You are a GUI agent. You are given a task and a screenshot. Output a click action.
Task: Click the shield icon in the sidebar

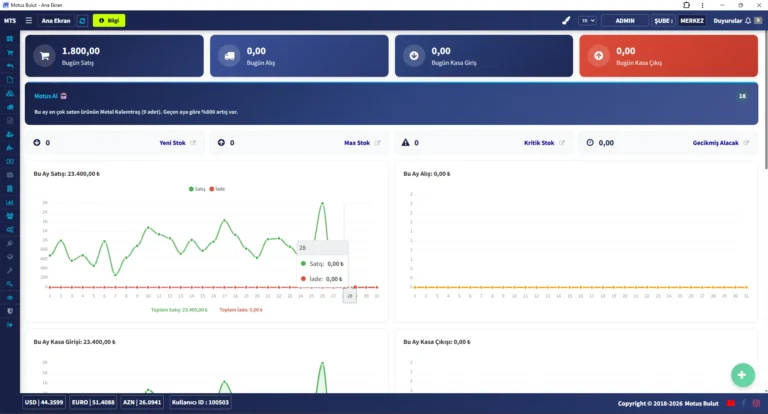click(x=10, y=311)
